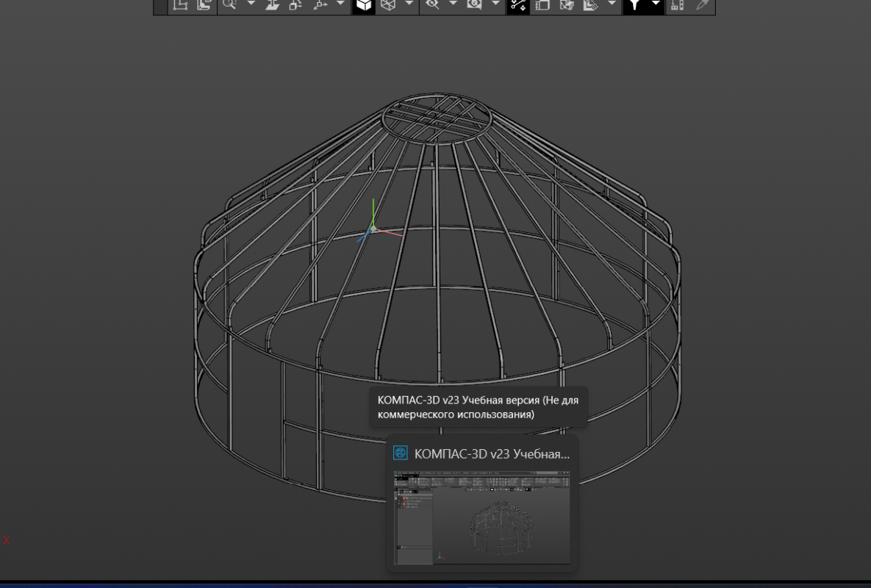Expand the dropdown next to wireframe cube
The width and height of the screenshot is (871, 588).
pos(409,4)
